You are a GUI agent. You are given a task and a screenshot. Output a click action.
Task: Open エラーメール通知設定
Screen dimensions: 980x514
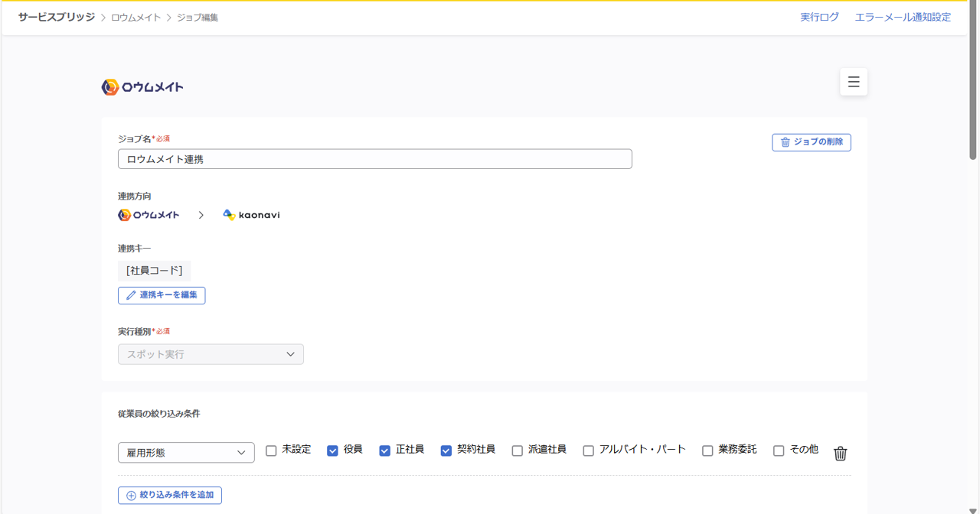coord(902,16)
